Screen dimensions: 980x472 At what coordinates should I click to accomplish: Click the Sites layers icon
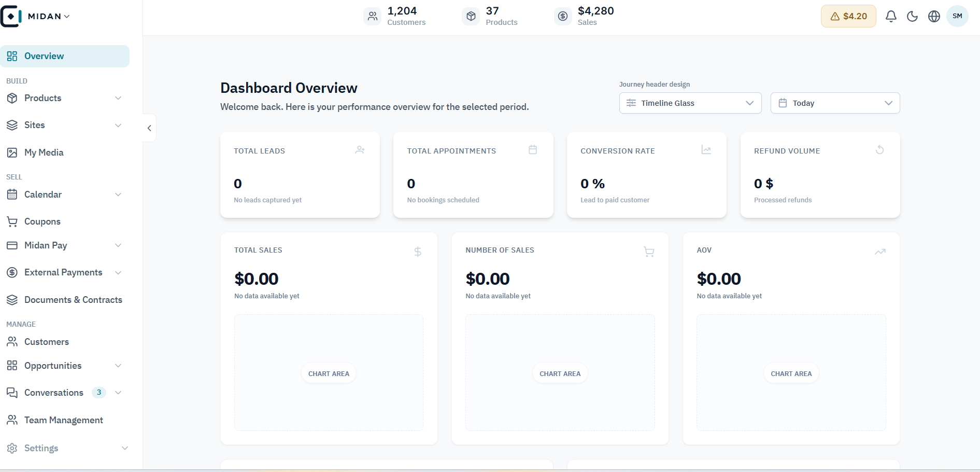[12, 125]
